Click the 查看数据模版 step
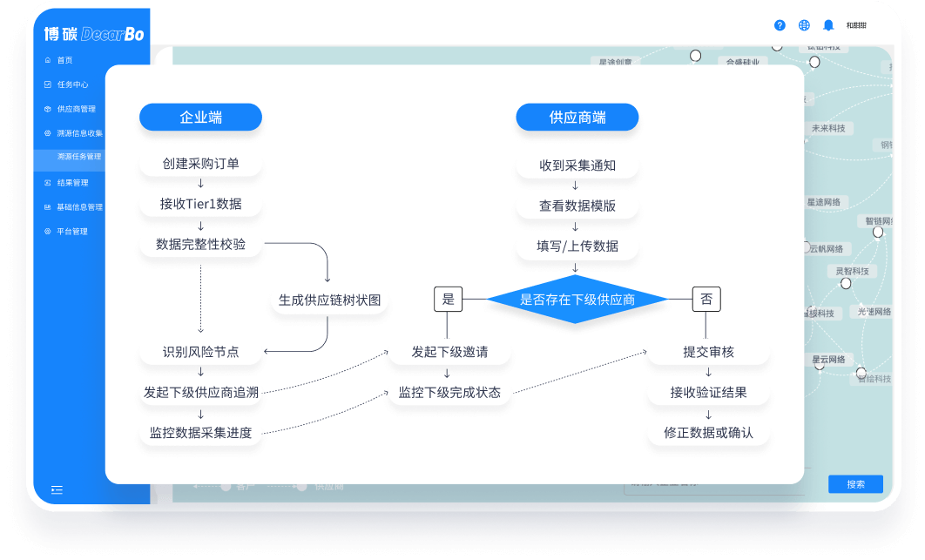This screenshot has width=925, height=560. 577,206
